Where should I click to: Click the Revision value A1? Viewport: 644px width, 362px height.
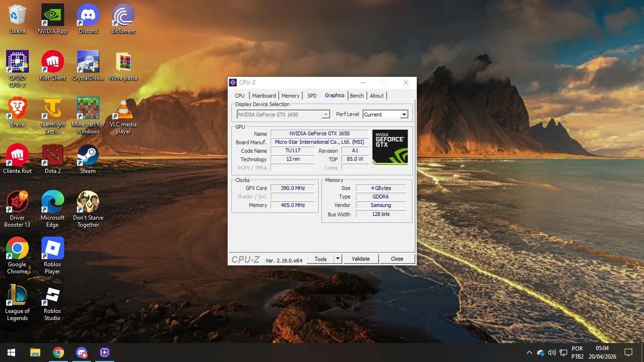355,151
